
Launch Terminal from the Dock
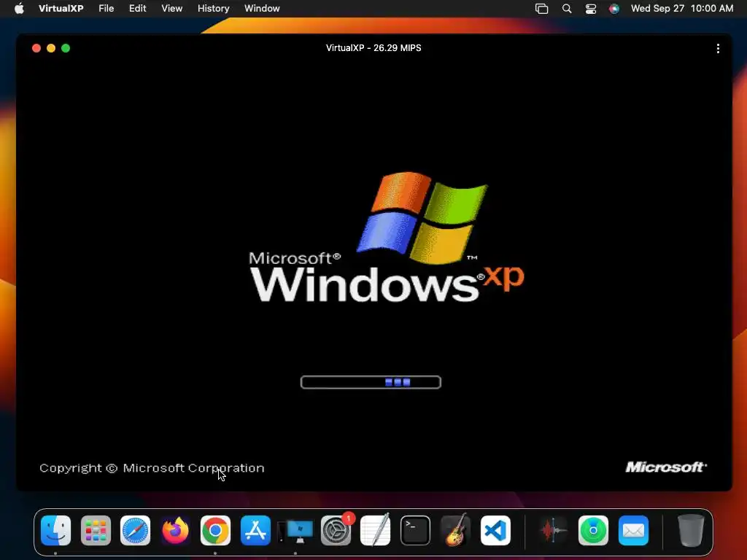(415, 531)
